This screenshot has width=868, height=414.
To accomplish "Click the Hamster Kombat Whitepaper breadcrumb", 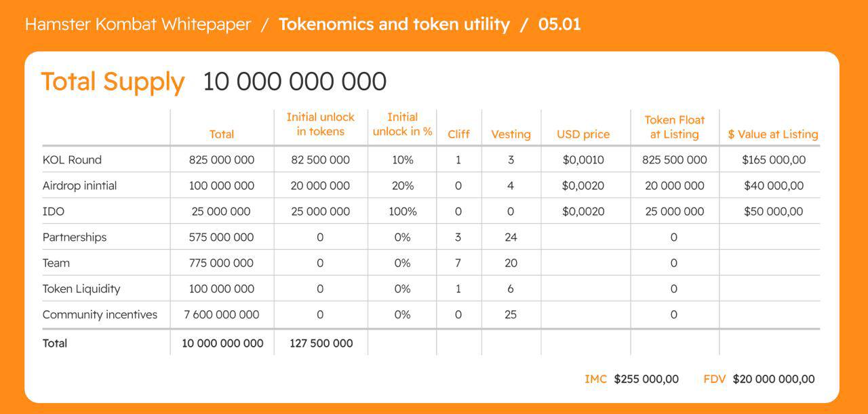I will 138,24.
